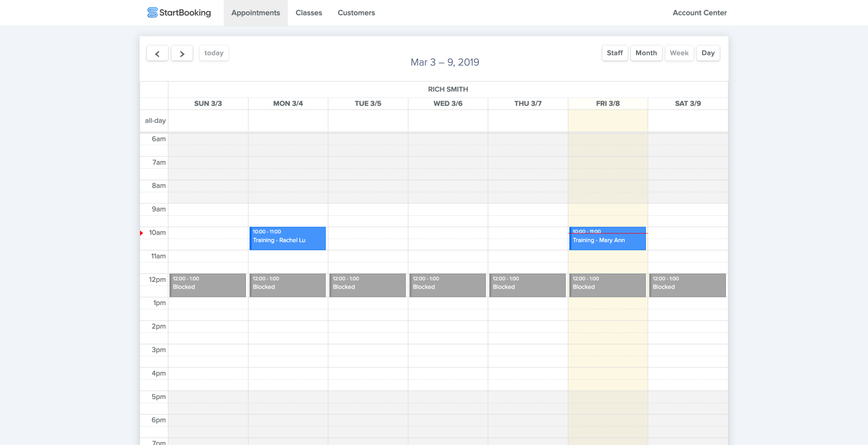Screen dimensions: 868x445
Task: Select the Friday 12:00 Blocked slot
Action: 608,285
